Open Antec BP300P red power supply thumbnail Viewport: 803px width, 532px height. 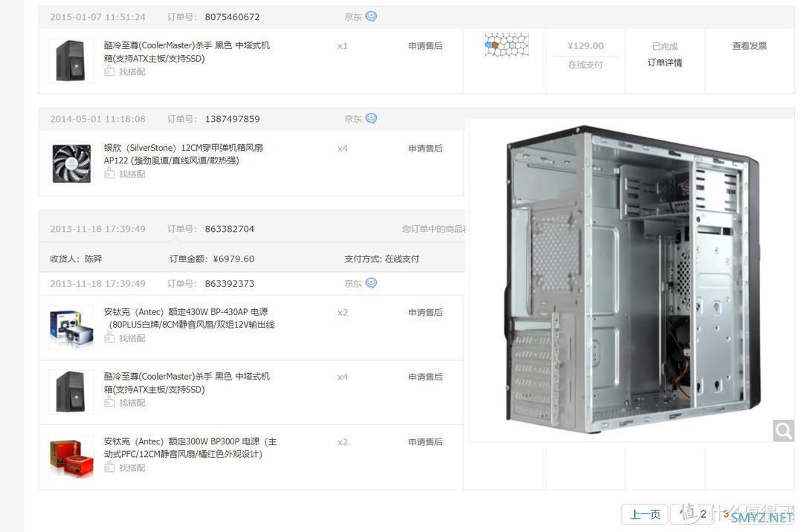[x=71, y=457]
